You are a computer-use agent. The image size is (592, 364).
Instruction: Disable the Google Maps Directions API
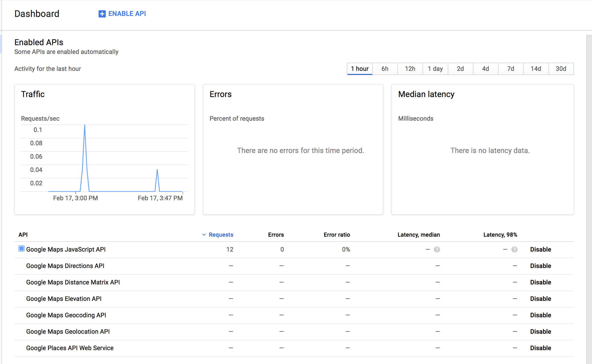(540, 266)
